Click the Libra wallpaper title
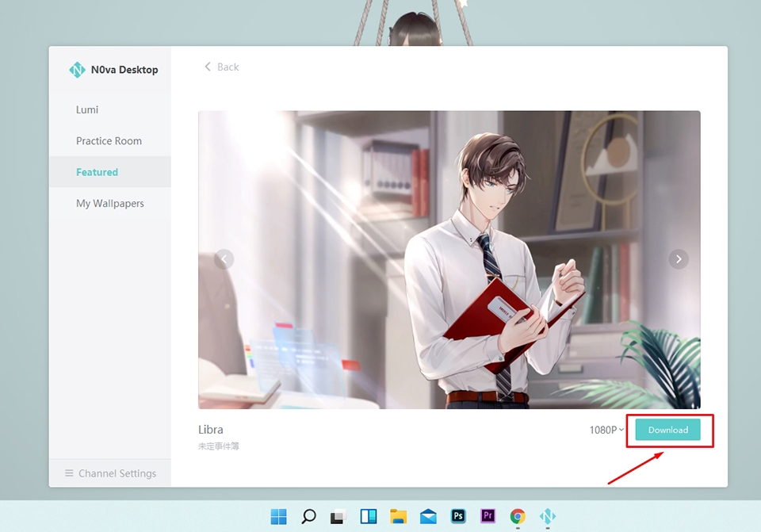 tap(211, 430)
